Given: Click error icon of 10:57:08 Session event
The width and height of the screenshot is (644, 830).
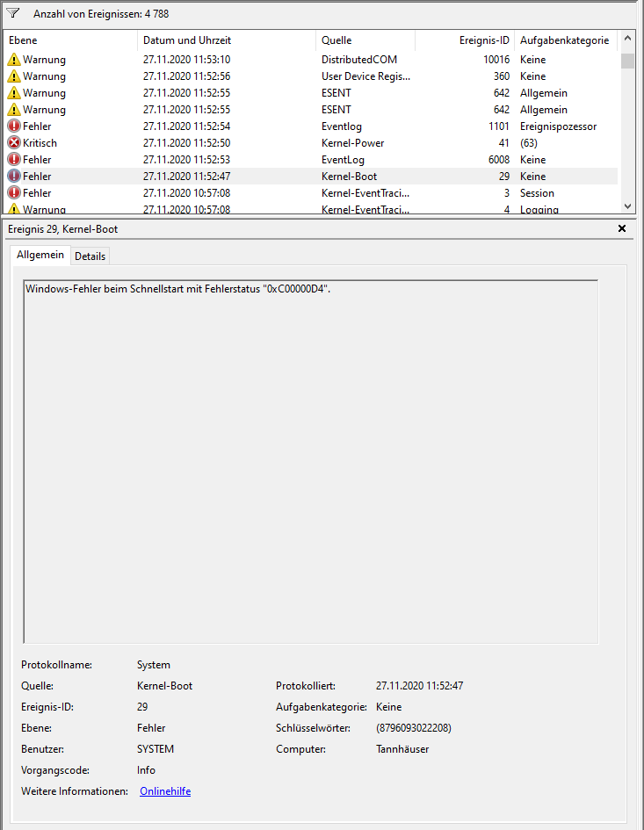Looking at the screenshot, I should click(14, 192).
